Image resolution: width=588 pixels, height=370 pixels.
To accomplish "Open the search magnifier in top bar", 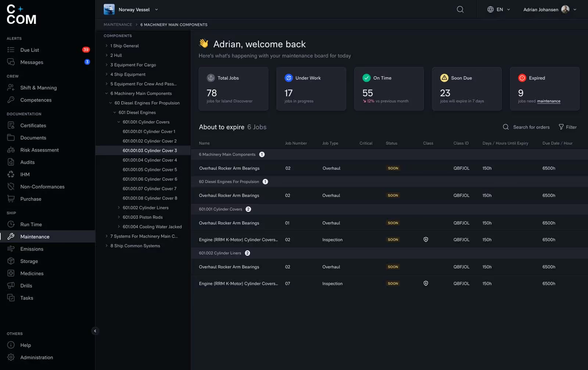I will point(460,10).
